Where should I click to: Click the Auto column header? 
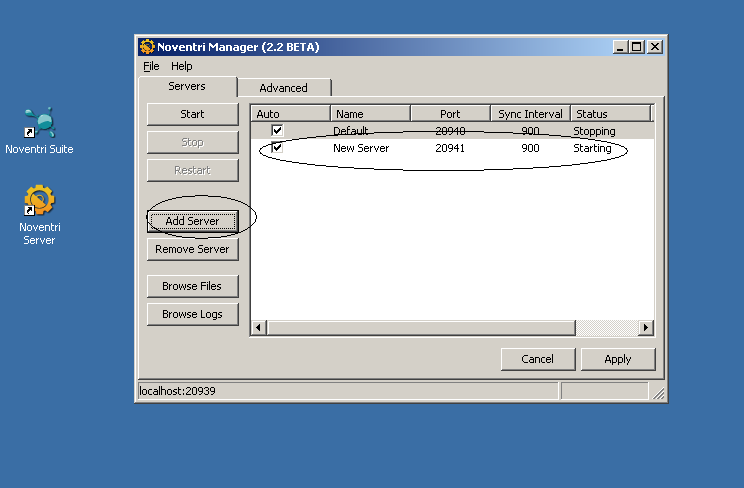(x=290, y=114)
